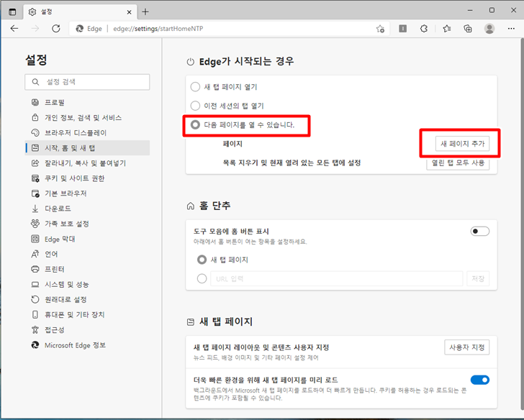524x420 pixels.
Task: Click the address bar URL
Action: point(158,29)
